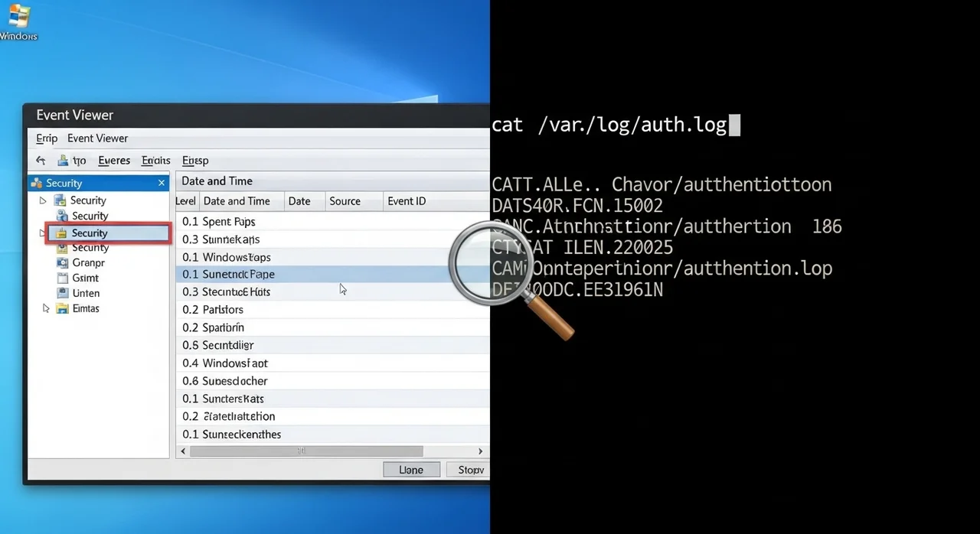Click the toolbar icon next to 'tro'
This screenshot has height=534, width=980.
[x=61, y=161]
